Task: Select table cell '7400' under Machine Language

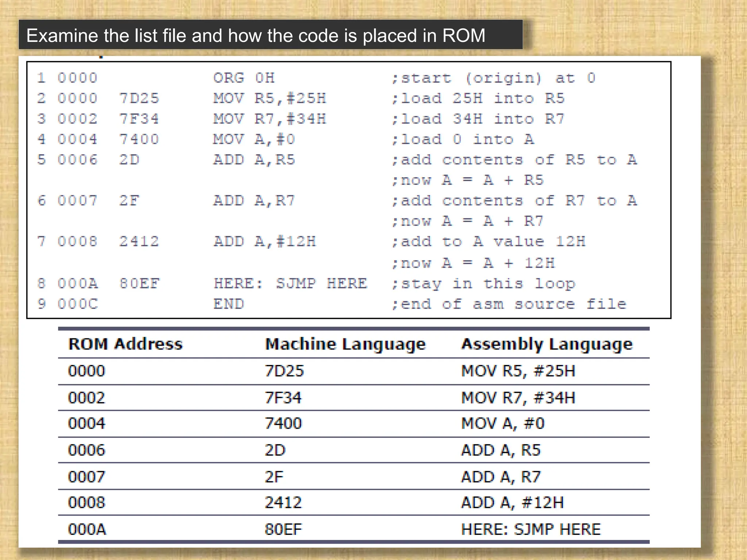Action: [283, 424]
